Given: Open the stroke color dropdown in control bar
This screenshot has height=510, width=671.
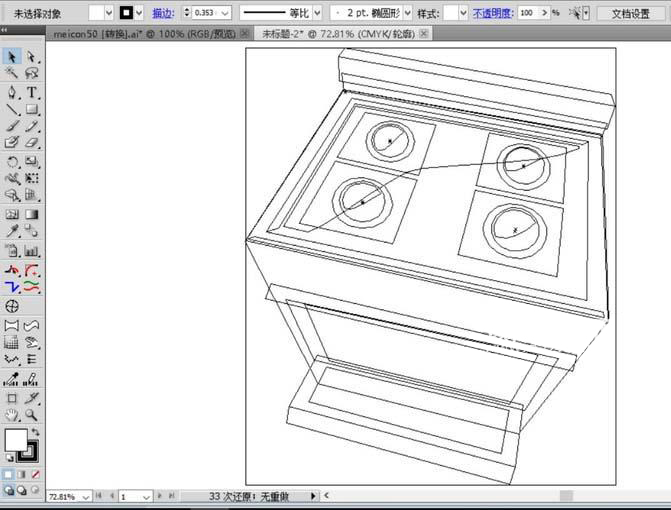Looking at the screenshot, I should pos(139,13).
